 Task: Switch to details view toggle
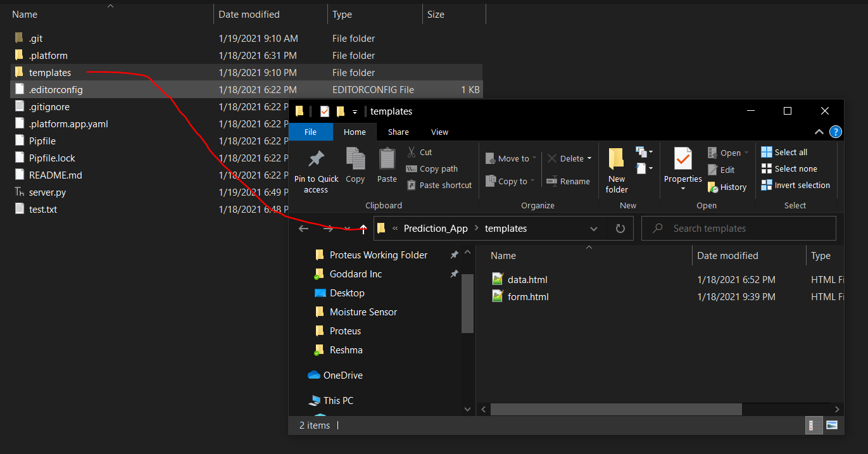[x=814, y=425]
